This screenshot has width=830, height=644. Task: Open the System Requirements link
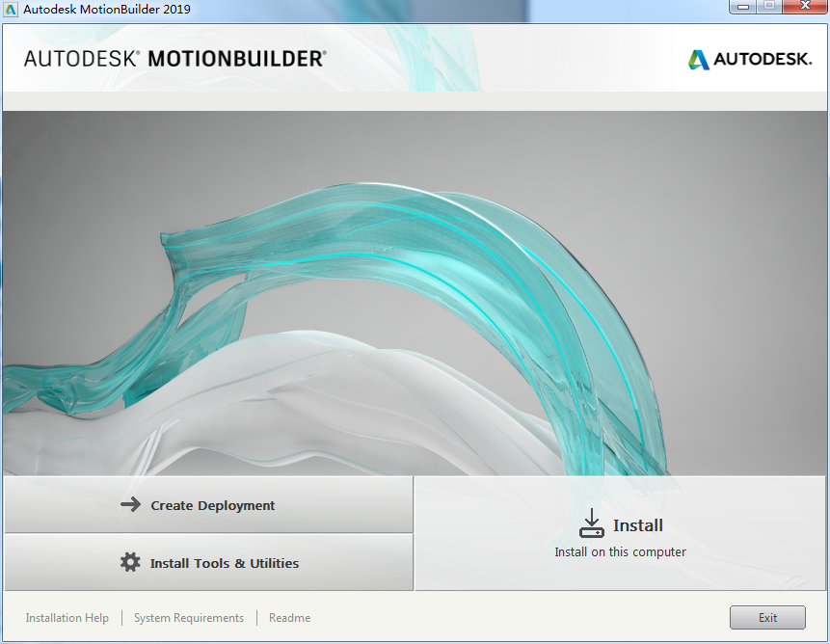[189, 618]
